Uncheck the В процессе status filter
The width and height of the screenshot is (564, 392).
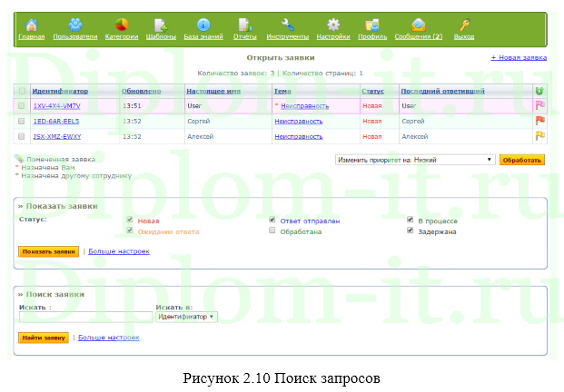(x=410, y=220)
